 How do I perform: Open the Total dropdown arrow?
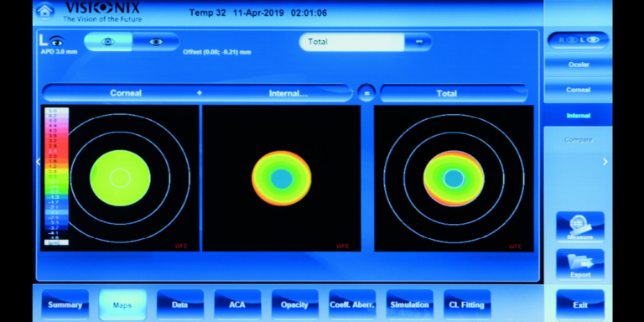pyautogui.click(x=418, y=42)
